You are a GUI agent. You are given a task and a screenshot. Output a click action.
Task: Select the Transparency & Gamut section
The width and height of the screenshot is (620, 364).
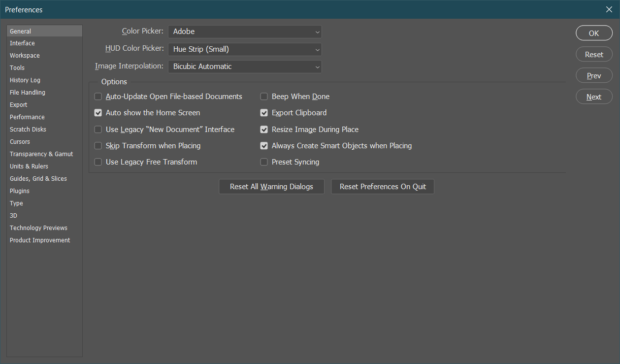tap(41, 154)
